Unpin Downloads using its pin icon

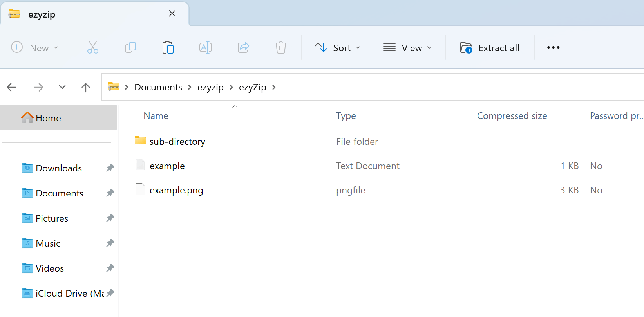pyautogui.click(x=110, y=168)
